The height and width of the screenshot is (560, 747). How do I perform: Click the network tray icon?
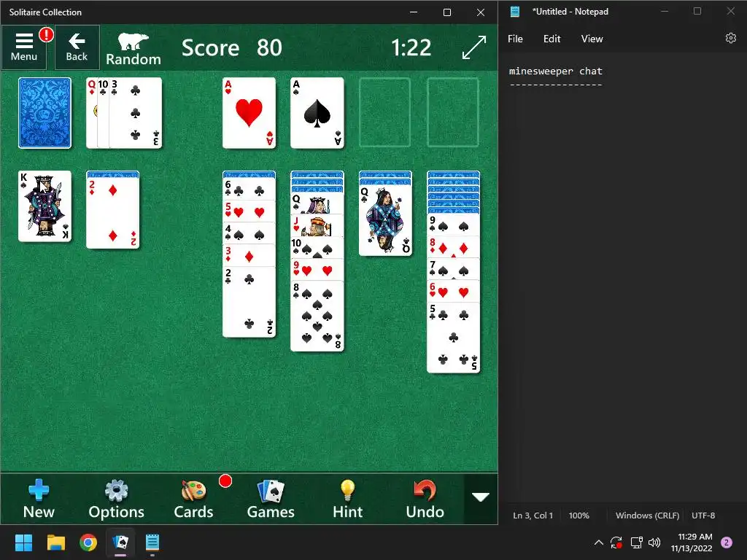point(636,542)
